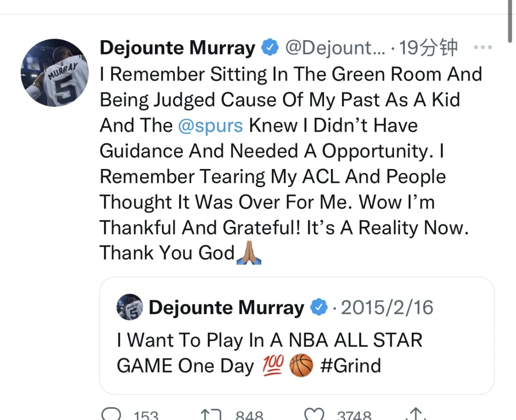The height and width of the screenshot is (420, 516).
Task: Open the quoted tweet's small avatar
Action: [129, 307]
